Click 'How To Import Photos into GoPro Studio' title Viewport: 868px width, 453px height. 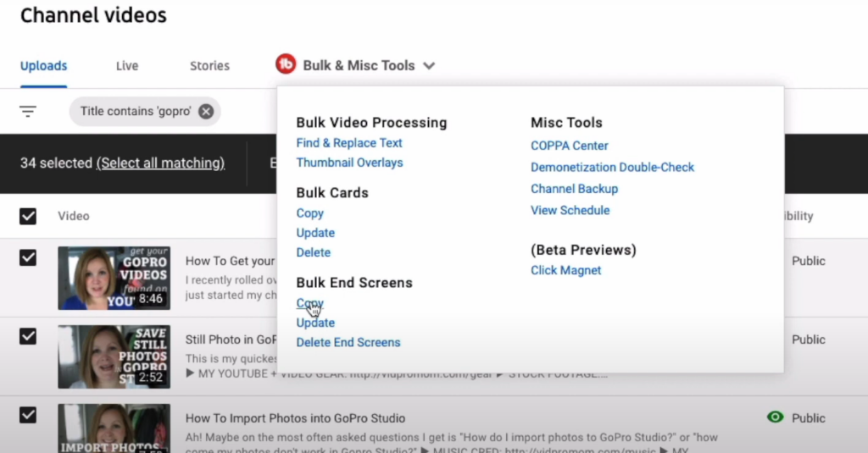295,418
